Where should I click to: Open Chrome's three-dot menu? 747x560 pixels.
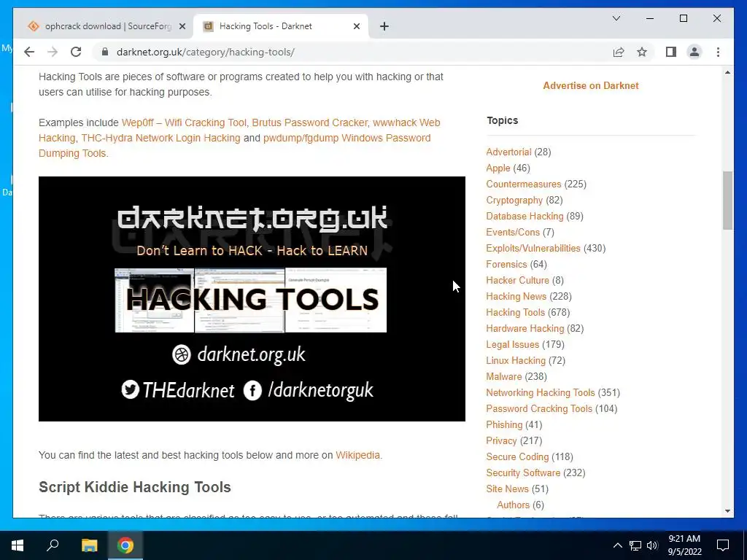pos(718,52)
